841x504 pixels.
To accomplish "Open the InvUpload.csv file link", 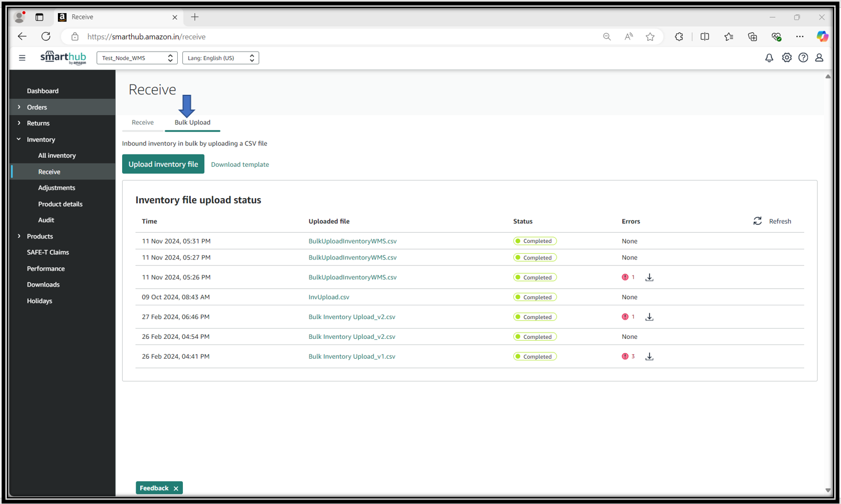I will 329,297.
